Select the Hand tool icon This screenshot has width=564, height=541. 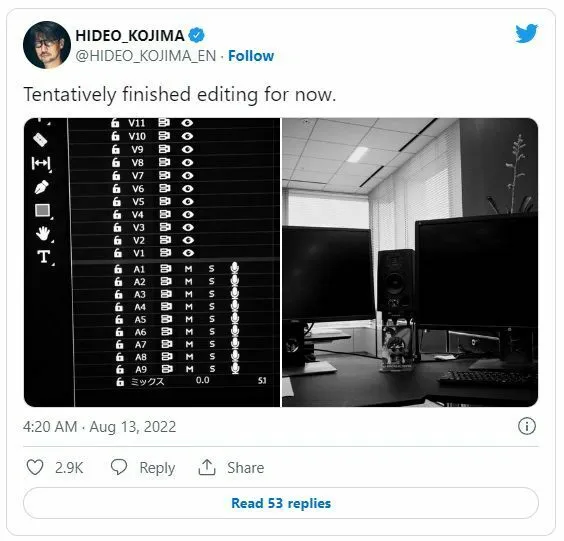point(43,233)
